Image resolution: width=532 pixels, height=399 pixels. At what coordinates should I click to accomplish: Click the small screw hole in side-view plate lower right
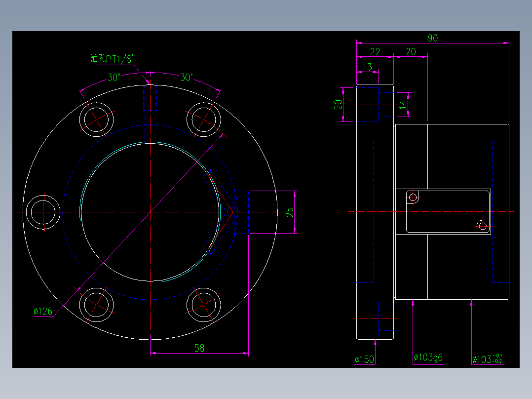tap(483, 226)
